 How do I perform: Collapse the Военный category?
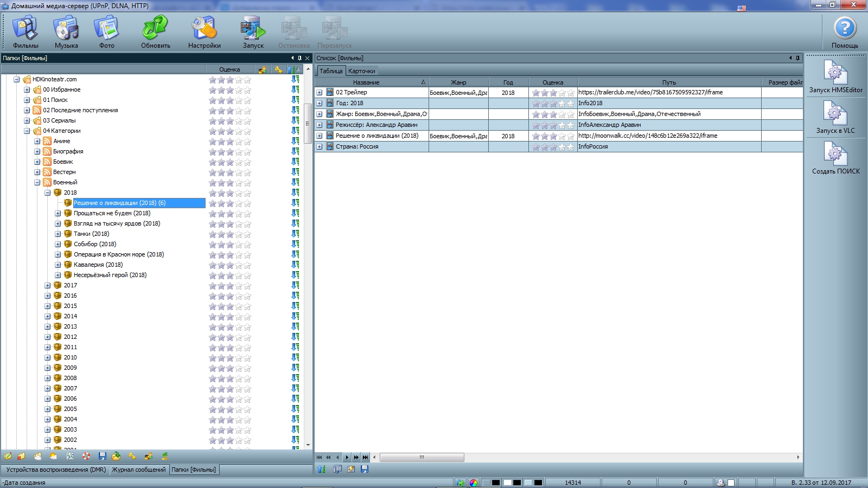coord(37,182)
